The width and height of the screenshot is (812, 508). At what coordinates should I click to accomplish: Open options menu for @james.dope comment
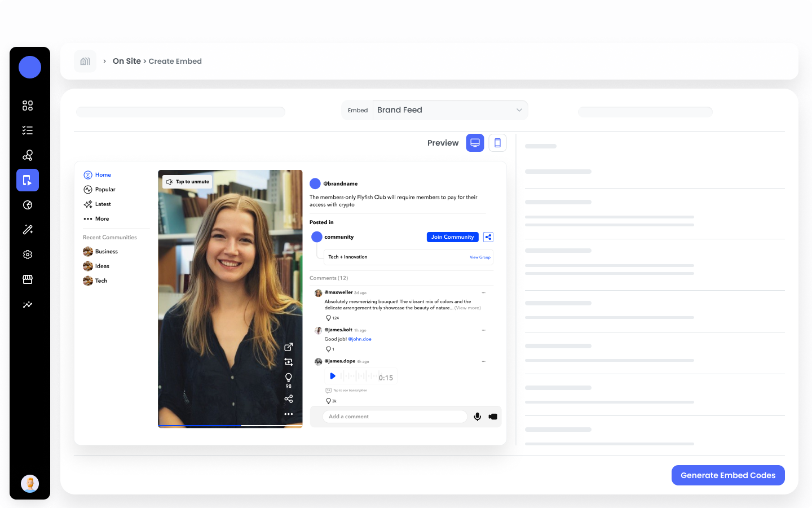(483, 361)
